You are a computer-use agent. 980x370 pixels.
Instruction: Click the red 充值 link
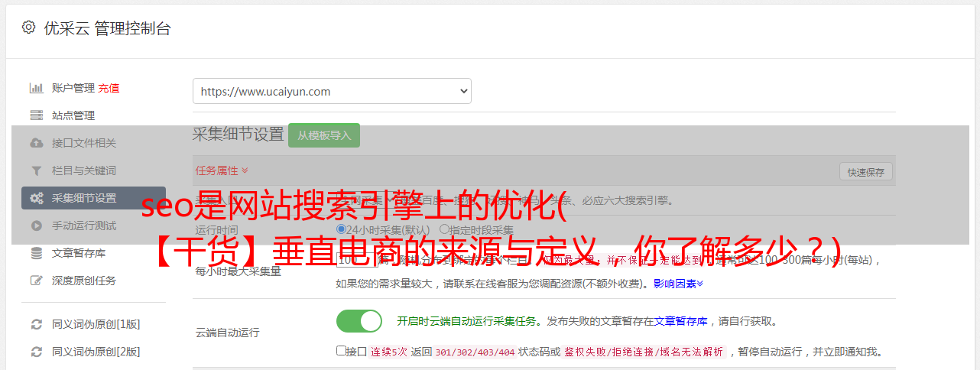coord(109,88)
